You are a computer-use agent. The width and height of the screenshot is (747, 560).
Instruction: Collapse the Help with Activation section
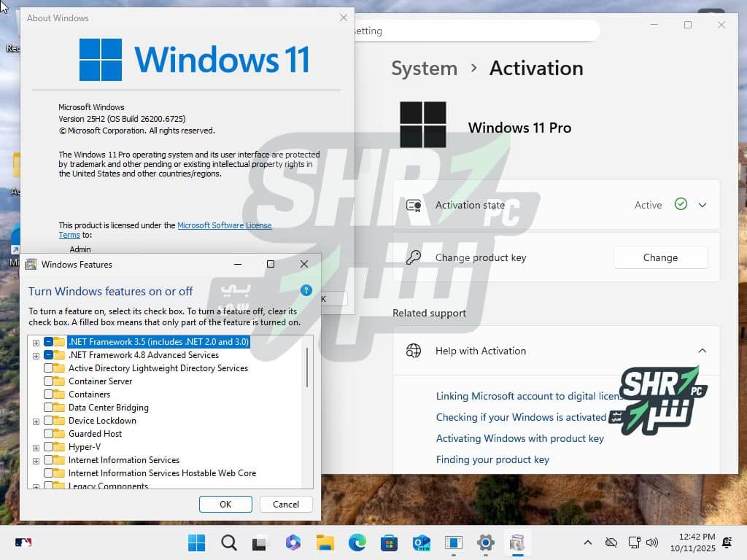[x=703, y=351]
